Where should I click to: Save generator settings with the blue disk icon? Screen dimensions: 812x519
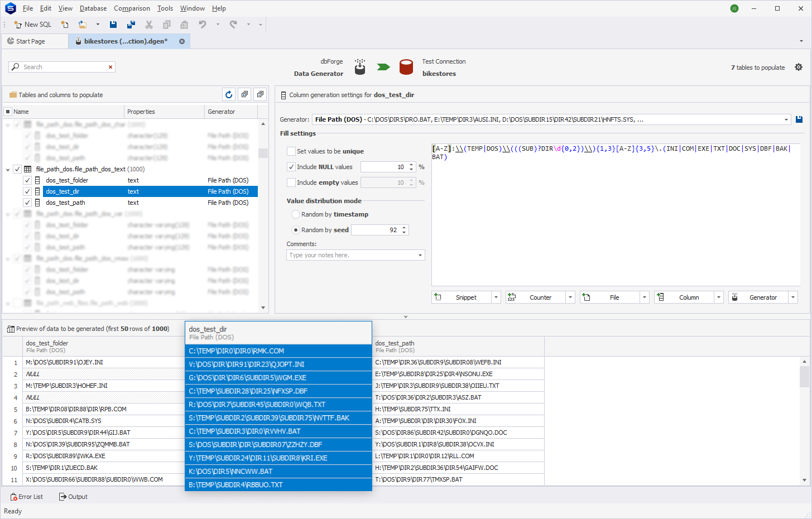point(799,119)
